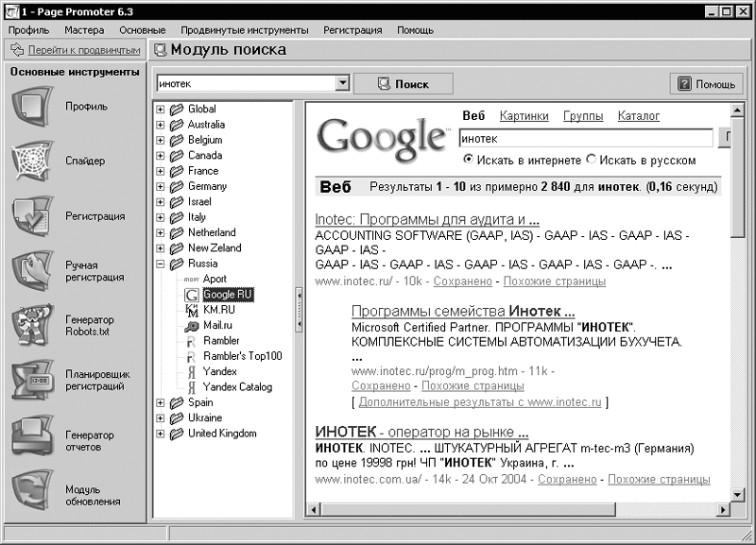Click the browser horizontal scrollbar thumb
This screenshot has height=545, width=756.
coord(468,509)
